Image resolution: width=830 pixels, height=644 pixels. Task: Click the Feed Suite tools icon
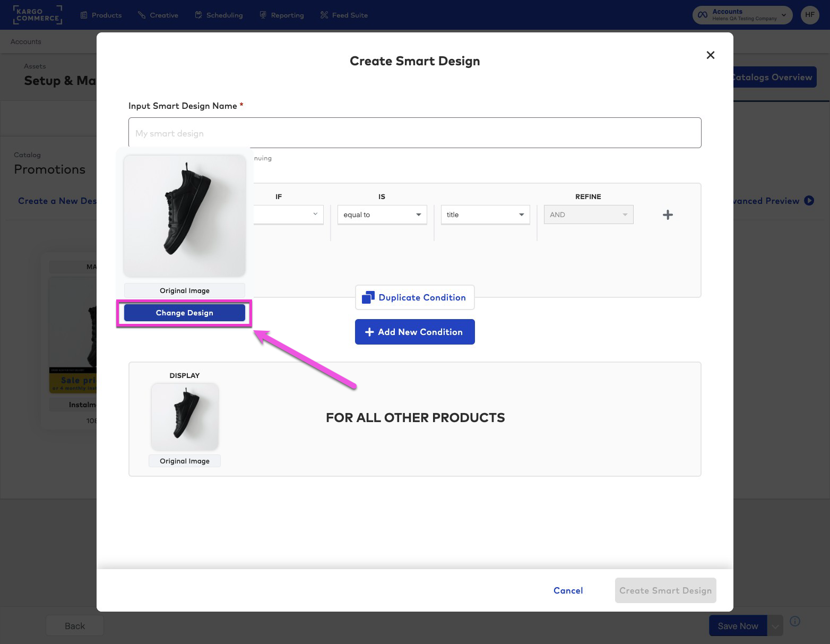coord(323,15)
